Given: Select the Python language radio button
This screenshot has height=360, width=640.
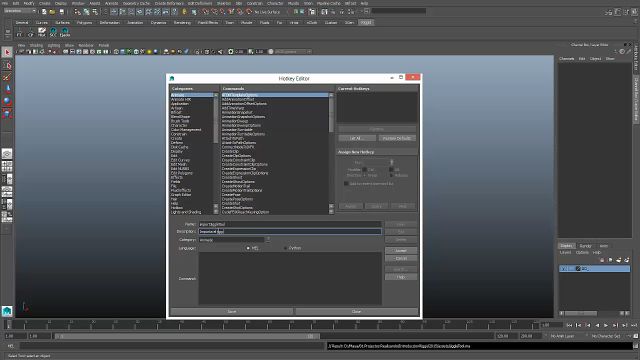Looking at the screenshot, I should 285,248.
